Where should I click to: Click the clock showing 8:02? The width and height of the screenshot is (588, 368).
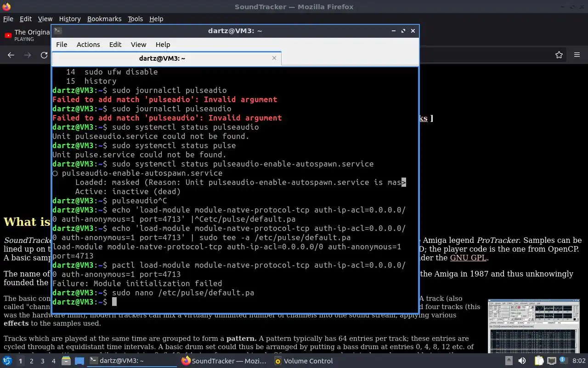pos(579,361)
